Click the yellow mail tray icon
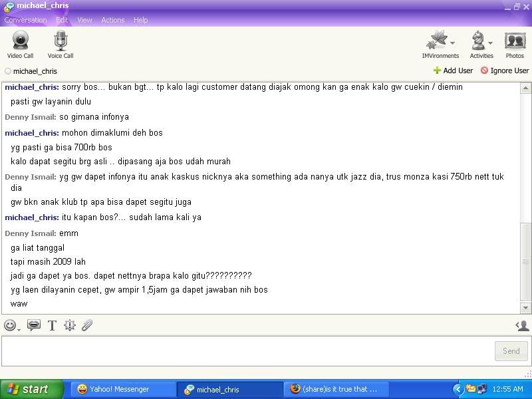 click(x=471, y=388)
